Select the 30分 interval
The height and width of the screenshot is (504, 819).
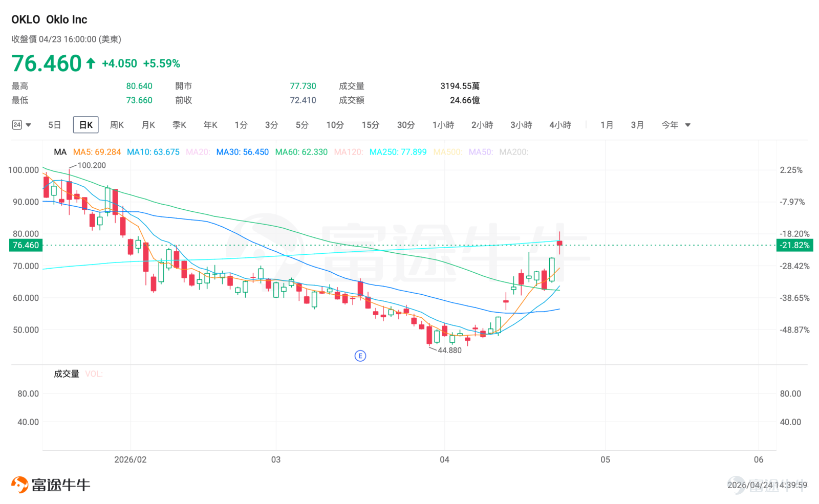point(406,125)
